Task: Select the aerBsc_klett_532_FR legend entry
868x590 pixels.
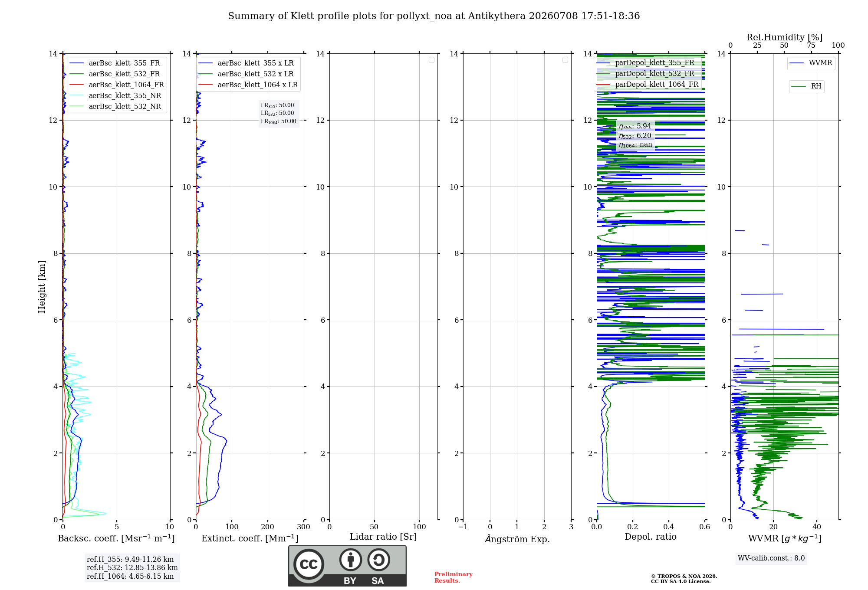Action: pos(115,74)
